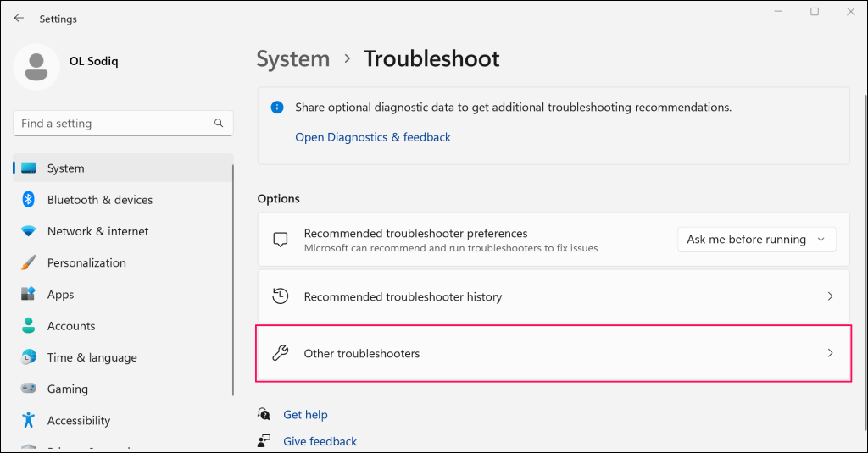Image resolution: width=868 pixels, height=453 pixels.
Task: Click the Give feedback link
Action: tap(320, 441)
